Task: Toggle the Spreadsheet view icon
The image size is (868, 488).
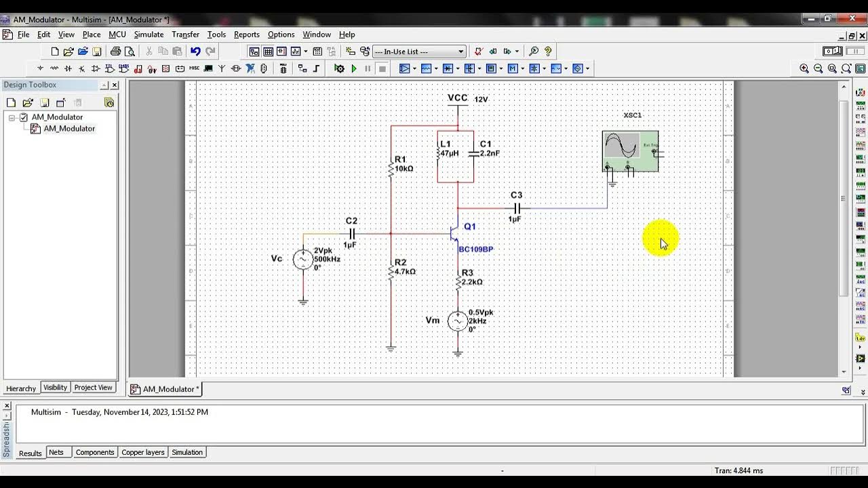Action: point(269,52)
